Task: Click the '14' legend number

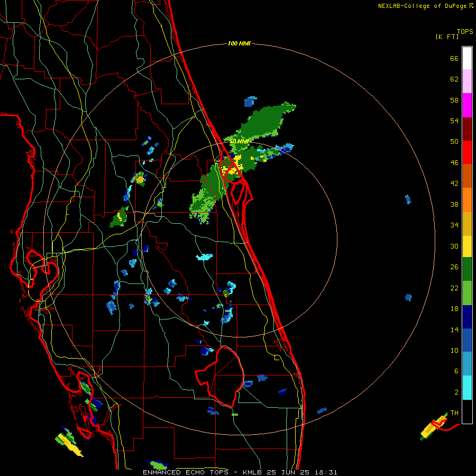Action: point(454,329)
